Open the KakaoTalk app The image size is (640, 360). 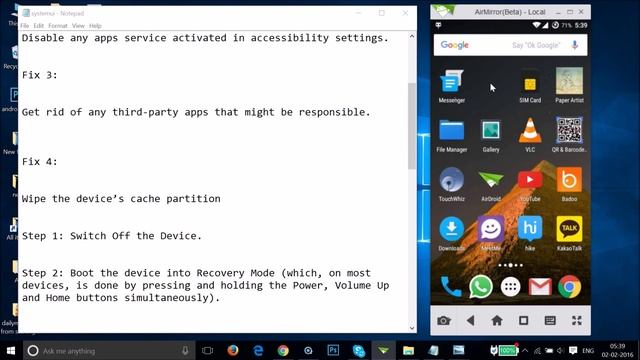pos(569,234)
